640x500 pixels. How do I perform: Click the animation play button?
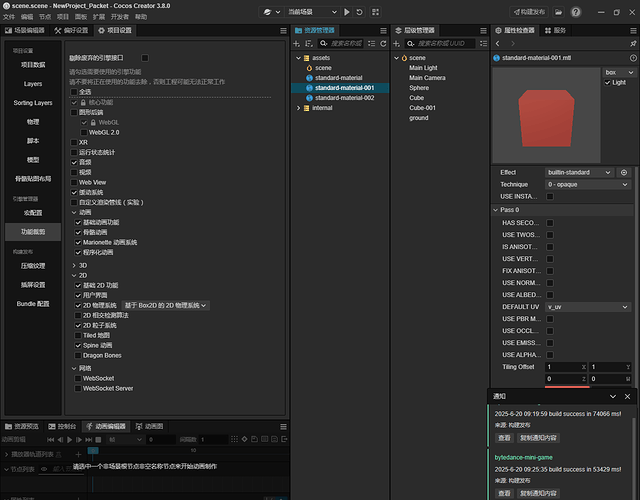click(x=69, y=440)
